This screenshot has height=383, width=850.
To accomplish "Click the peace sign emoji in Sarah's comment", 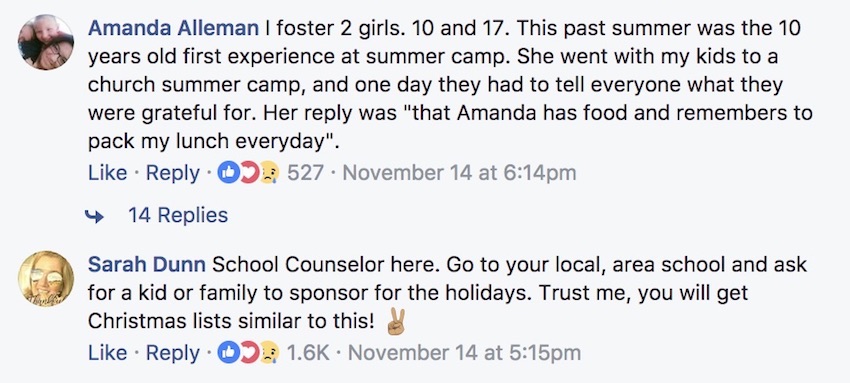I will coord(396,323).
